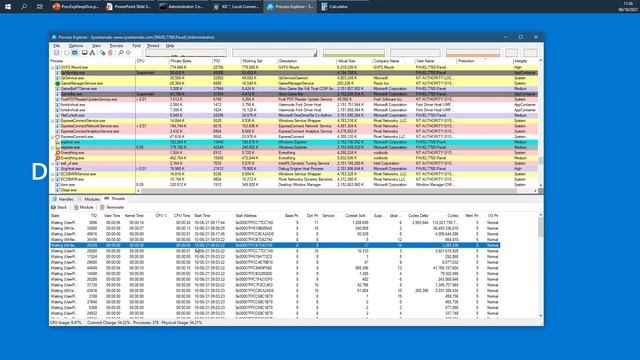The width and height of the screenshot is (640, 360).
Task: Sort threads by the Cycles Delta column
Action: pyautogui.click(x=418, y=216)
